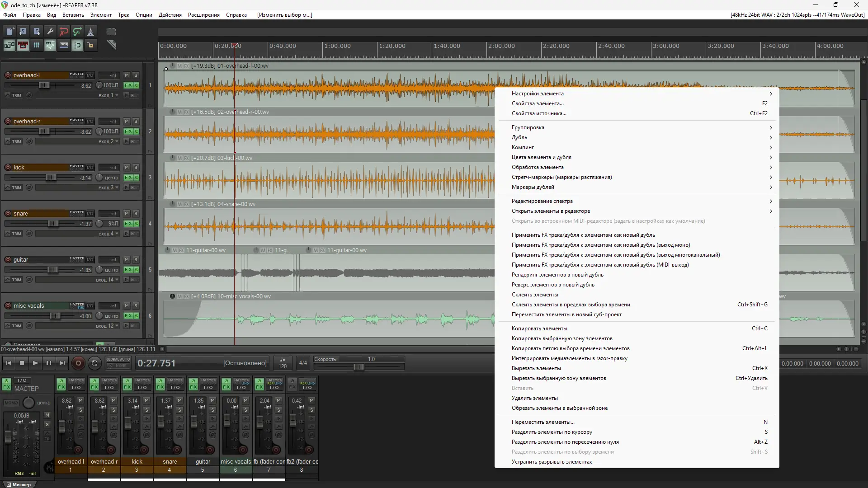Toggle the locking padlock icon
This screenshot has height=488, width=868.
pyautogui.click(x=90, y=45)
